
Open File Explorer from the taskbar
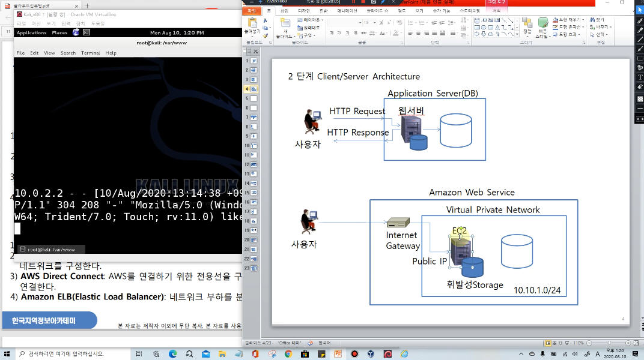(222, 354)
